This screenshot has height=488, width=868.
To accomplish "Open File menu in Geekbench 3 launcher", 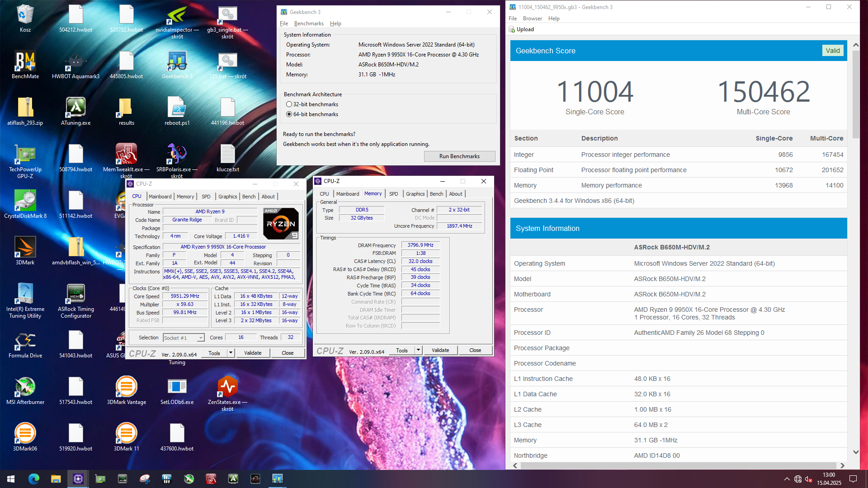I will pos(284,23).
